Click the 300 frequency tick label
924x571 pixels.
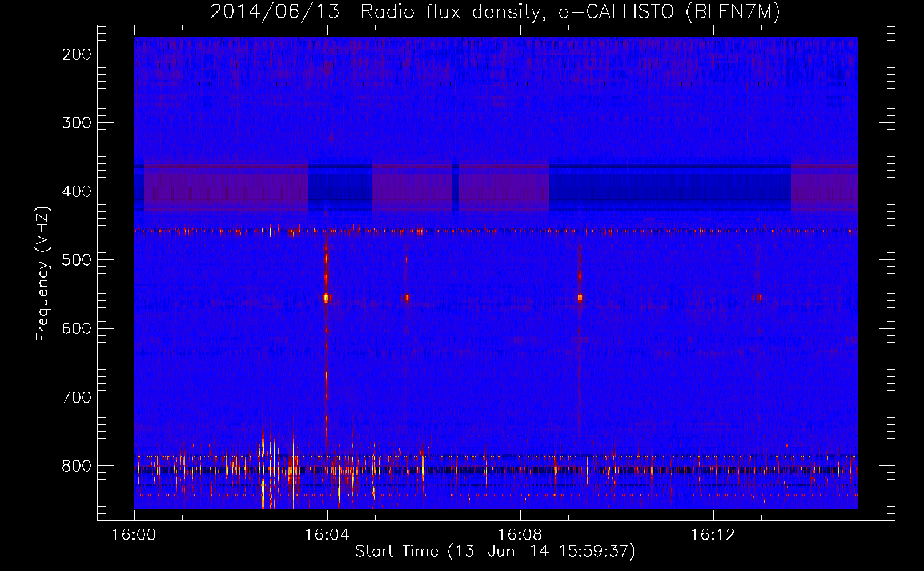pos(76,123)
